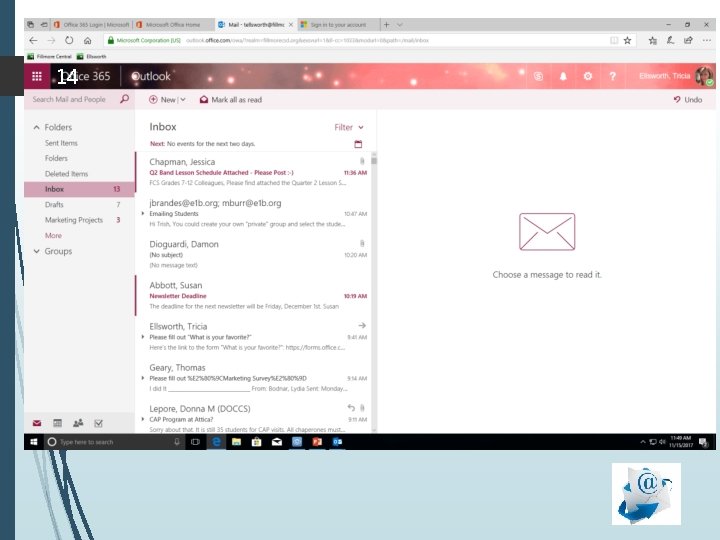The height and width of the screenshot is (540, 720).
Task: Open the Ellsworth, Tricia profile picture
Action: [x=704, y=76]
